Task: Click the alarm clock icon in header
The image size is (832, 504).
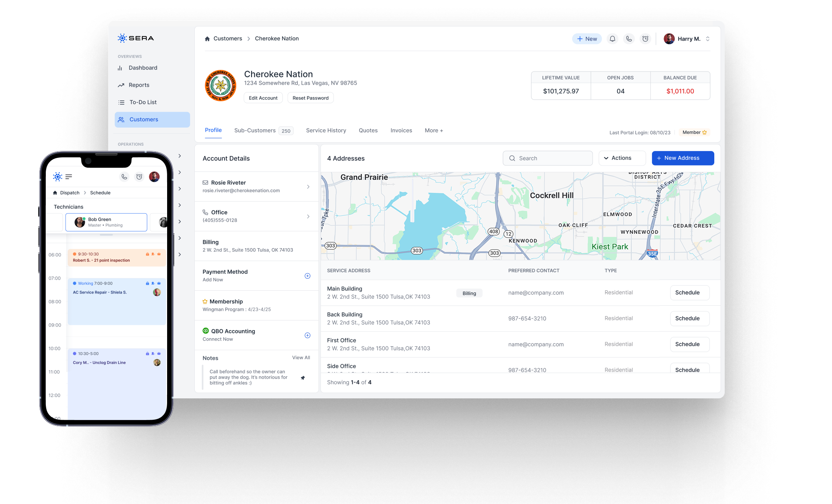Action: point(645,39)
